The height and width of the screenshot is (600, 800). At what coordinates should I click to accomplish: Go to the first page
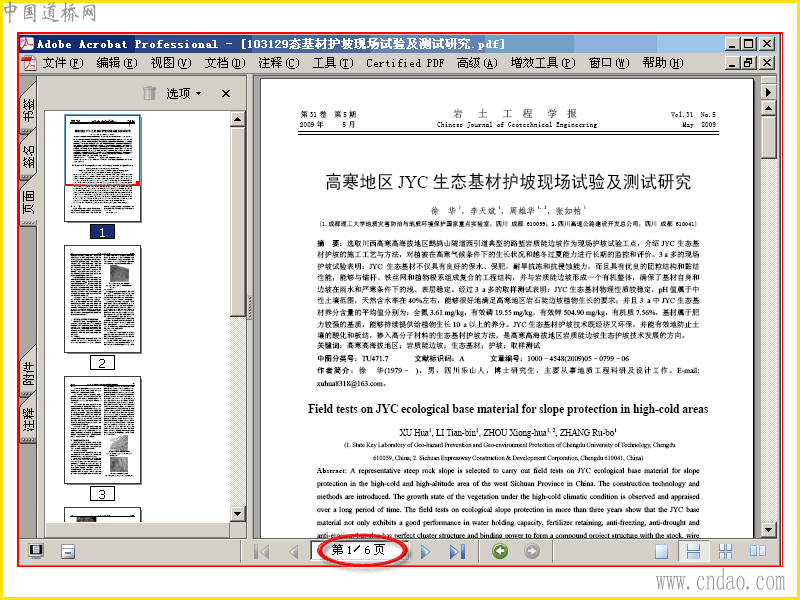(262, 552)
